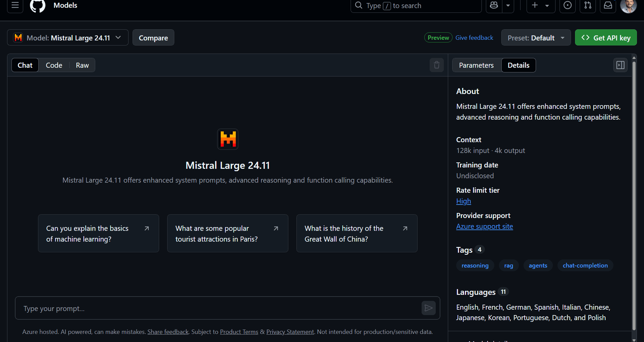Go to GitHub homepage via Octocat logo
644x342 pixels.
(38, 5)
